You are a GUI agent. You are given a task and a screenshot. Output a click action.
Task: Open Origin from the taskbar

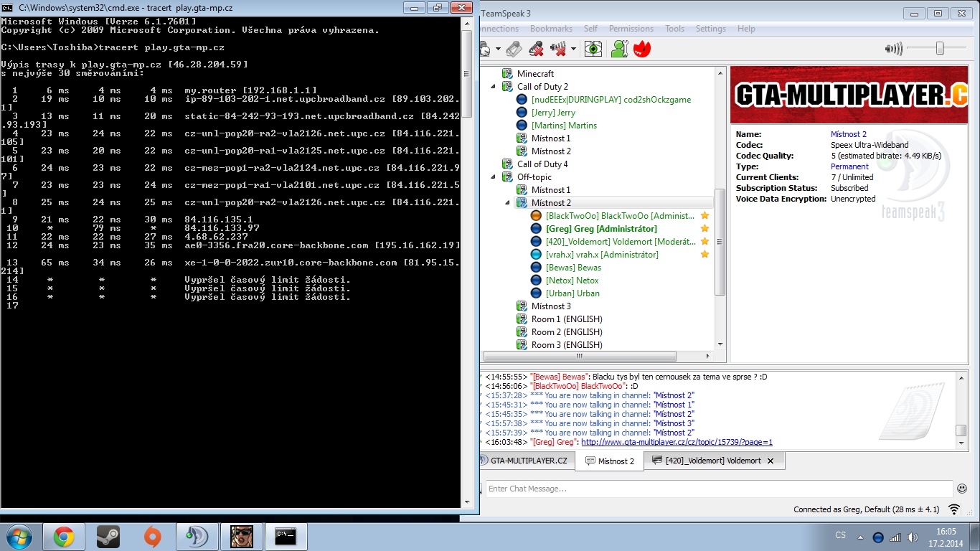tap(152, 536)
